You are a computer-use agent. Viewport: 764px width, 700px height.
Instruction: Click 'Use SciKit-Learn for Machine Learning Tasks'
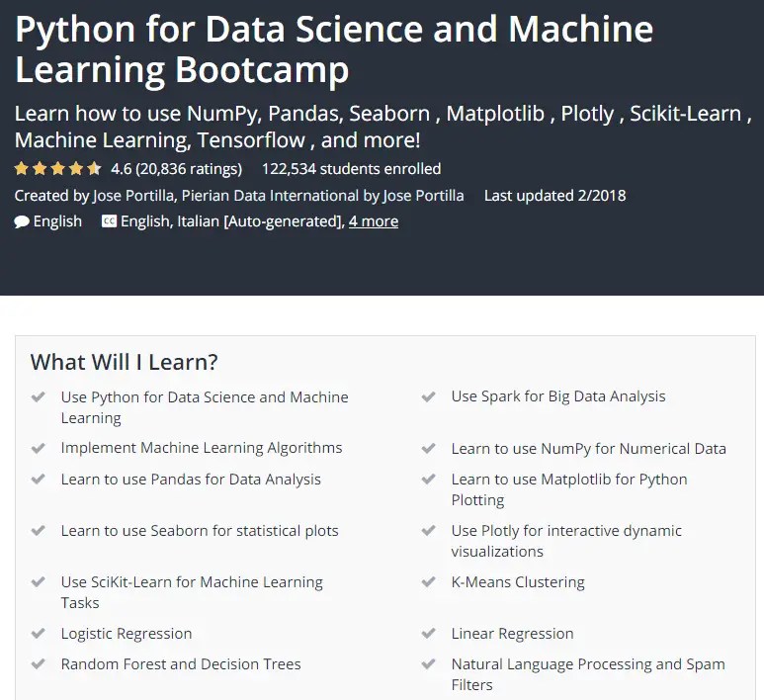pyautogui.click(x=192, y=592)
